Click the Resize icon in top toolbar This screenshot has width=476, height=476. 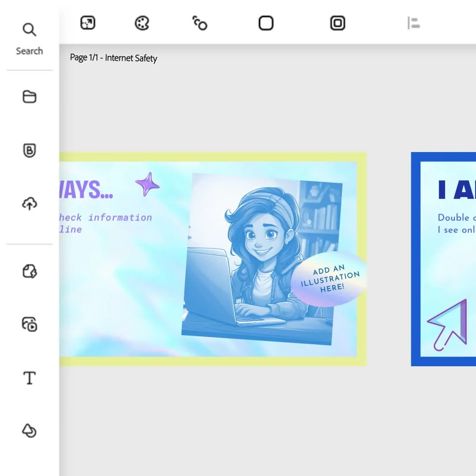tap(88, 23)
